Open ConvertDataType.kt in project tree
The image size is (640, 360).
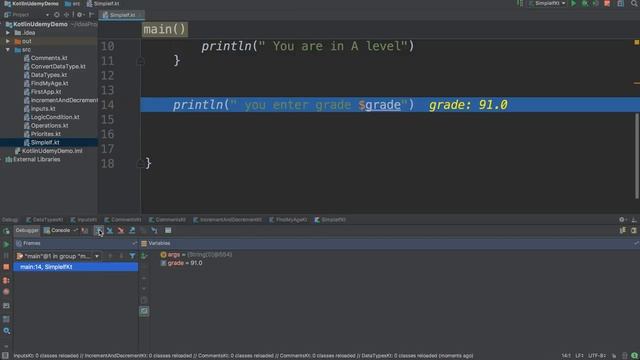pos(58,67)
